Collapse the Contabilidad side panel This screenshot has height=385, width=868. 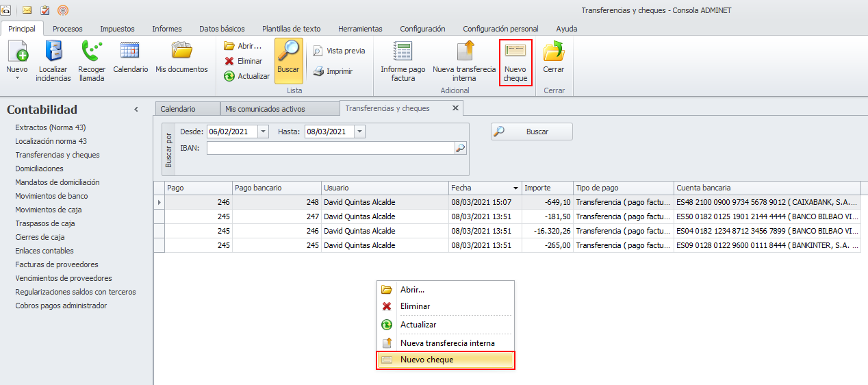[136, 110]
